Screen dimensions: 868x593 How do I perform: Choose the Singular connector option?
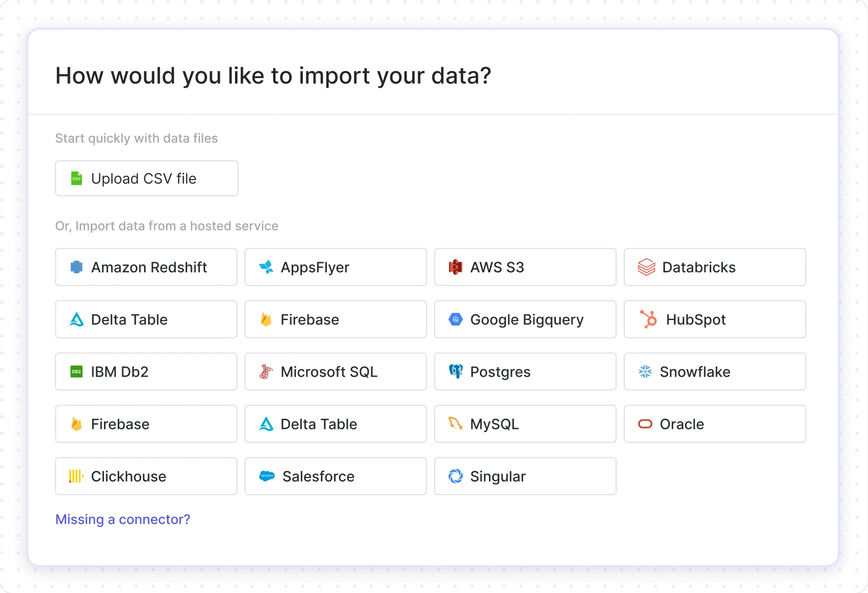click(x=525, y=476)
